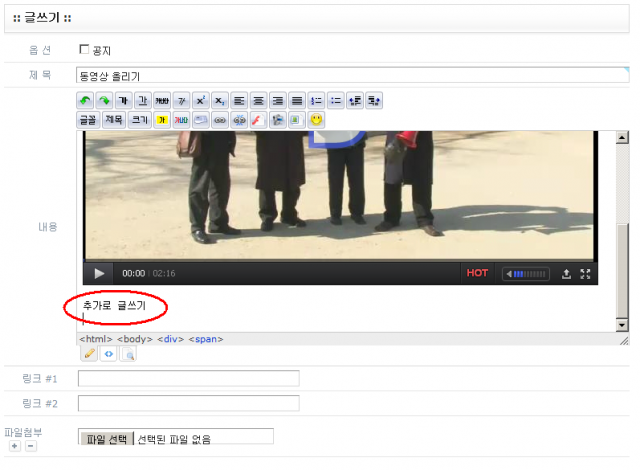Insert a numbered list
The image size is (640, 470).
point(316,101)
